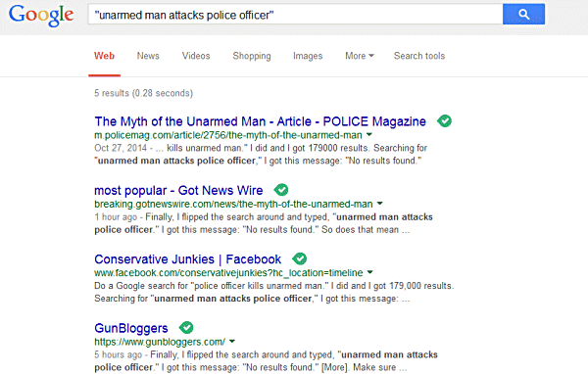Open the More dropdown menu
Viewport: 588px width, 374px height.
click(x=360, y=56)
